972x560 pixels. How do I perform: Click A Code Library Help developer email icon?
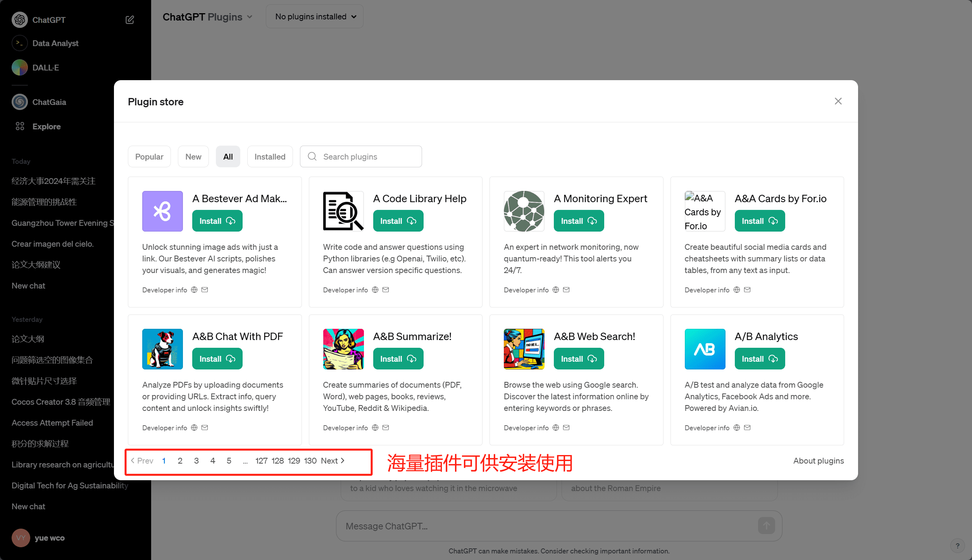pyautogui.click(x=386, y=290)
